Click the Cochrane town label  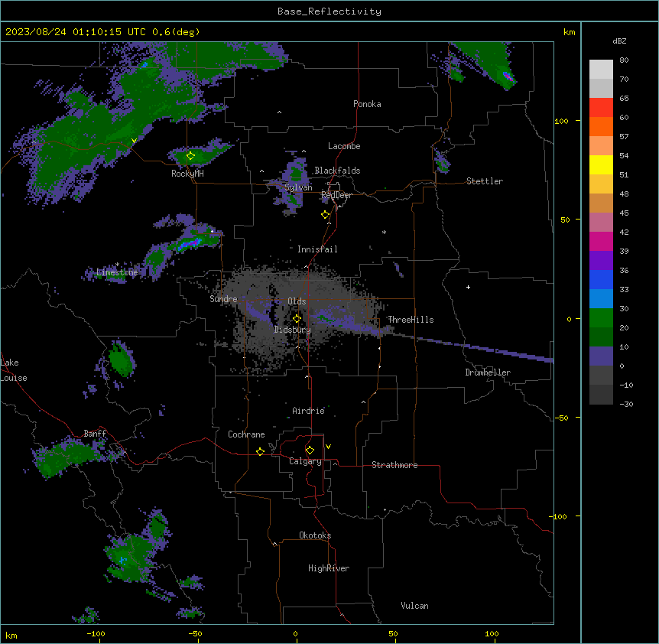[246, 434]
